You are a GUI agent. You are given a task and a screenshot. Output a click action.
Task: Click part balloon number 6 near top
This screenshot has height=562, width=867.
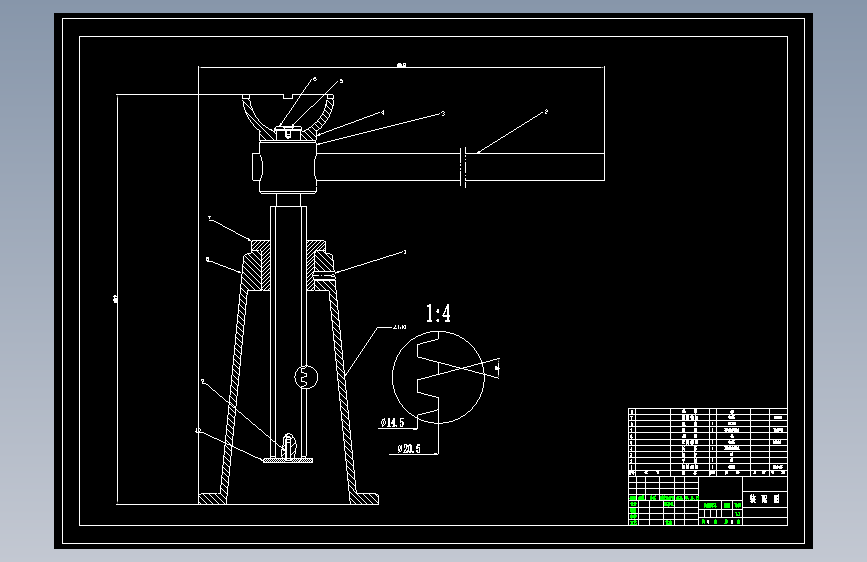click(315, 79)
